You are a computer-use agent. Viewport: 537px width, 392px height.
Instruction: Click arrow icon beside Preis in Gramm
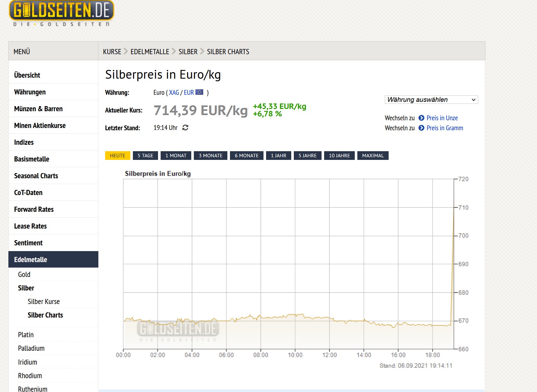421,128
